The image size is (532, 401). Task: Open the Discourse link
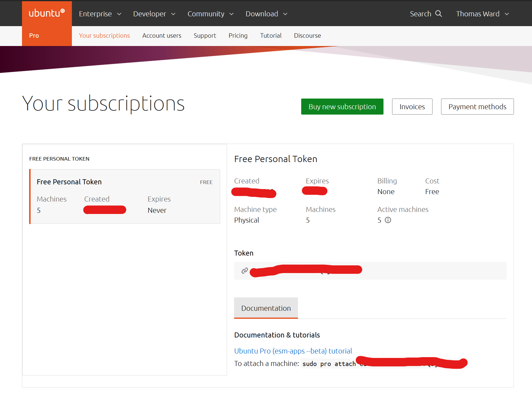pyautogui.click(x=307, y=36)
